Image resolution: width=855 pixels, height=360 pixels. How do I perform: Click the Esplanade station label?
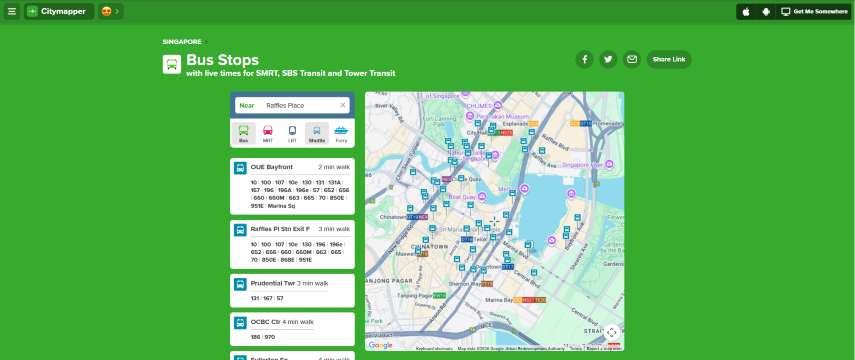[x=520, y=124]
